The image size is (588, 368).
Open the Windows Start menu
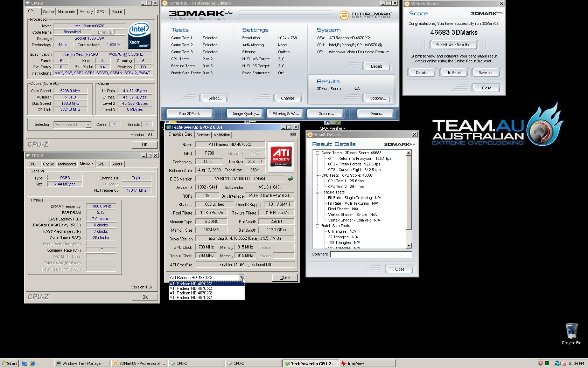click(x=9, y=363)
